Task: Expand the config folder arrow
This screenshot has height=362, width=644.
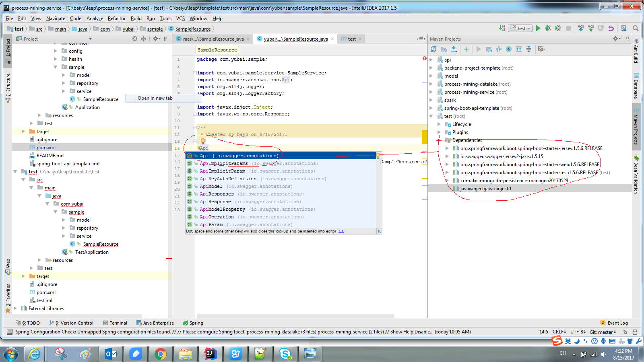Action: tap(56, 51)
